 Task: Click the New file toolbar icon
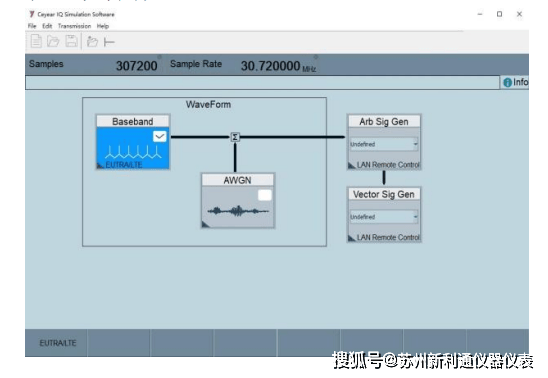[x=36, y=41]
